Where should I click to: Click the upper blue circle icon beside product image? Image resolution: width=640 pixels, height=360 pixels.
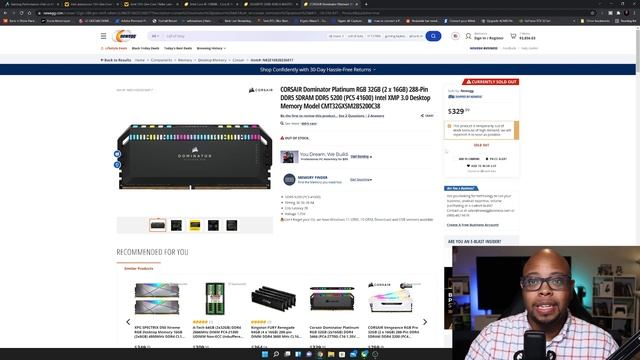(x=117, y=154)
